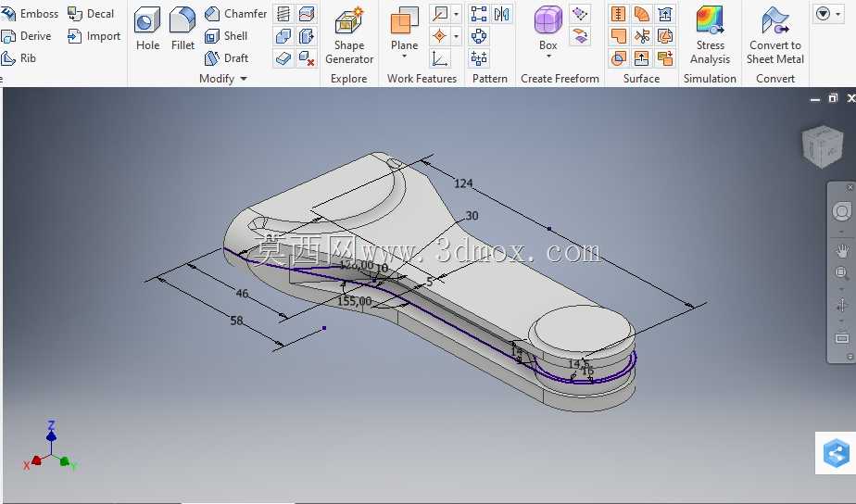
Task: Choose the Chamfer tool
Action: coord(236,14)
